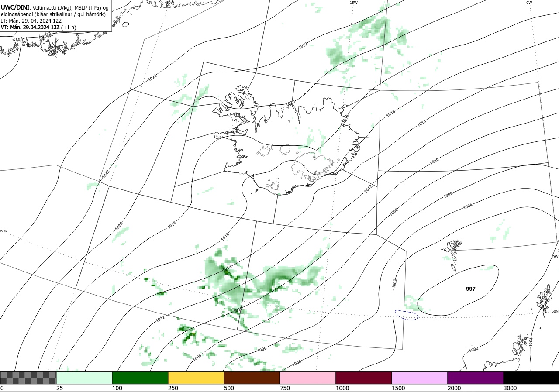
Task: Click the legend value "500"
Action: click(229, 388)
